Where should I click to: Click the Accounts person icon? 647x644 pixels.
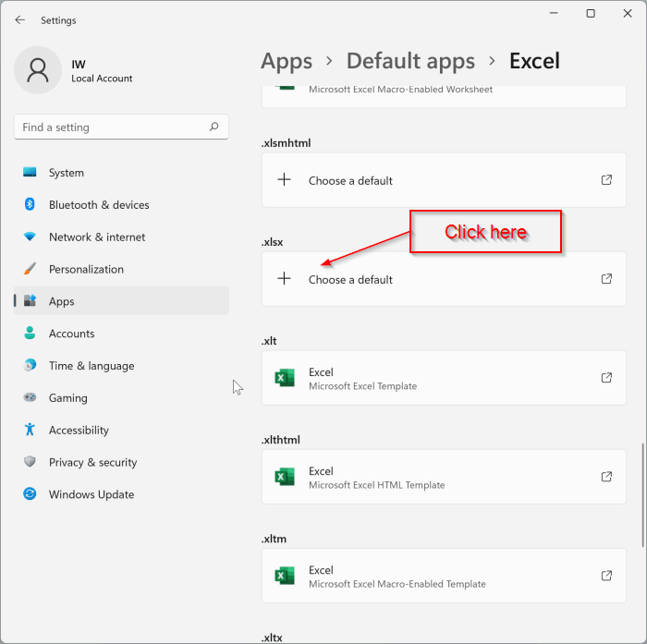30,333
